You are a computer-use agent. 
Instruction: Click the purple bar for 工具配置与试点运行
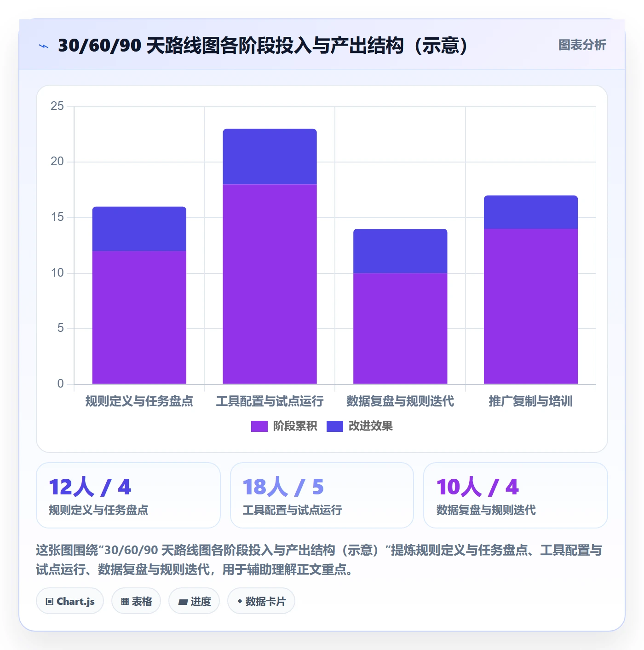pos(270,284)
